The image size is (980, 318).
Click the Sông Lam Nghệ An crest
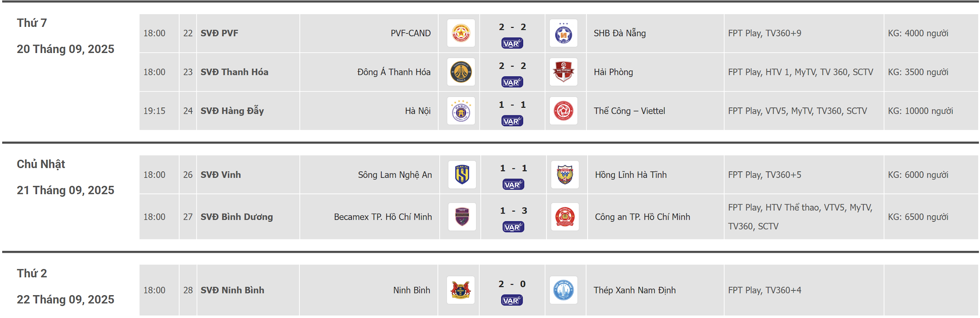coord(462,175)
